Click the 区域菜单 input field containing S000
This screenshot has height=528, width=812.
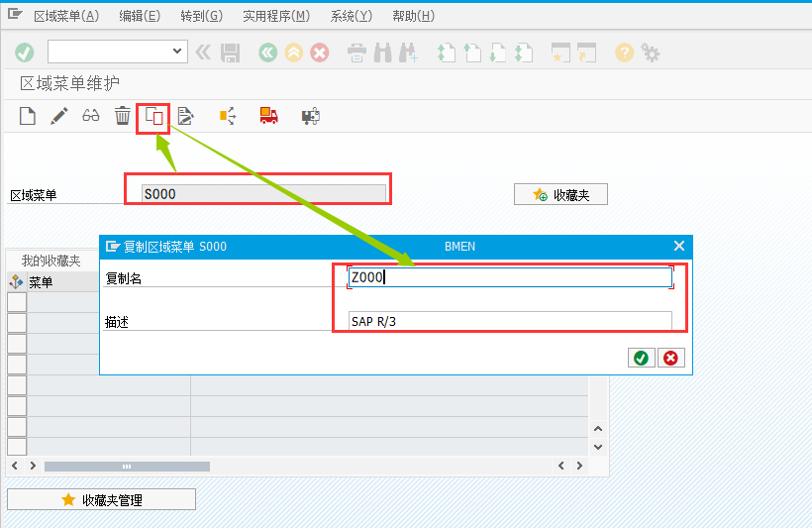tap(263, 194)
